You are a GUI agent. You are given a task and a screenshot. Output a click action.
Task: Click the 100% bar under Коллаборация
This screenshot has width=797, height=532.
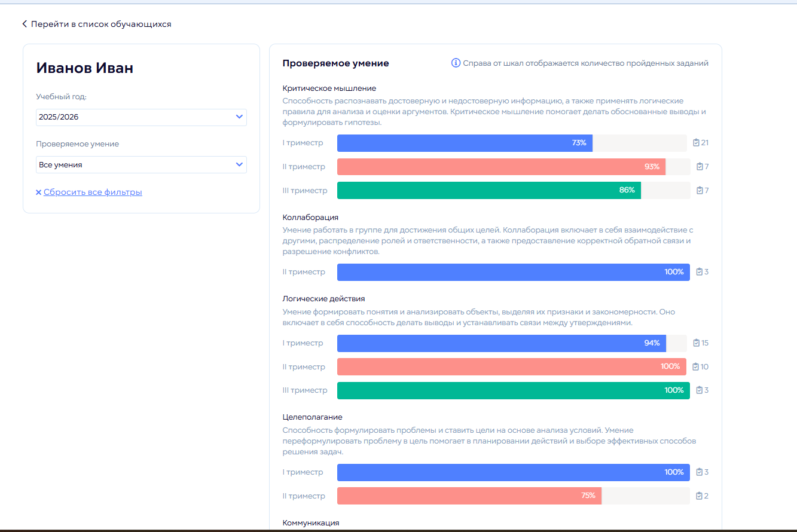coord(514,272)
